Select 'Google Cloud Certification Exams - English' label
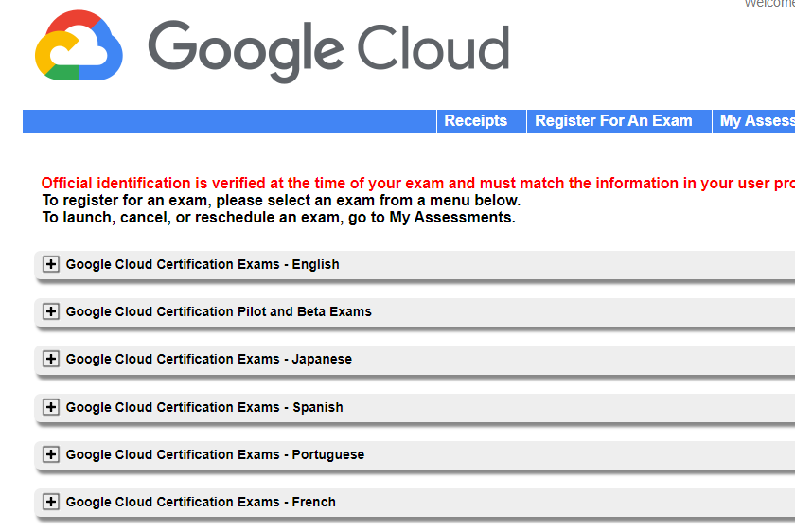795x532 pixels. coord(203,264)
